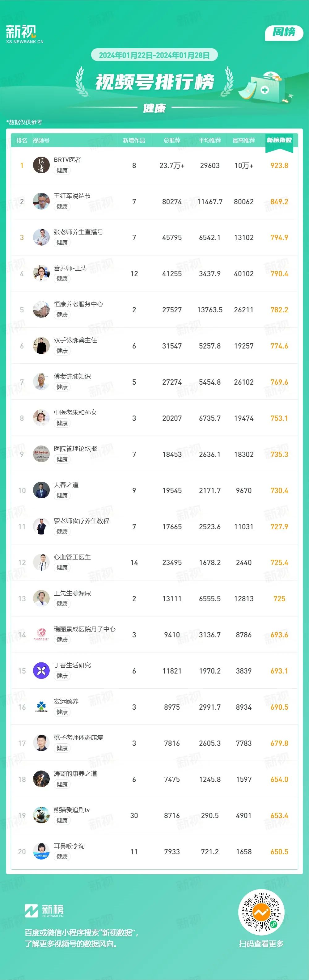309x980 pixels.
Task: Open the medical kit illustration in header
Action: point(266,87)
